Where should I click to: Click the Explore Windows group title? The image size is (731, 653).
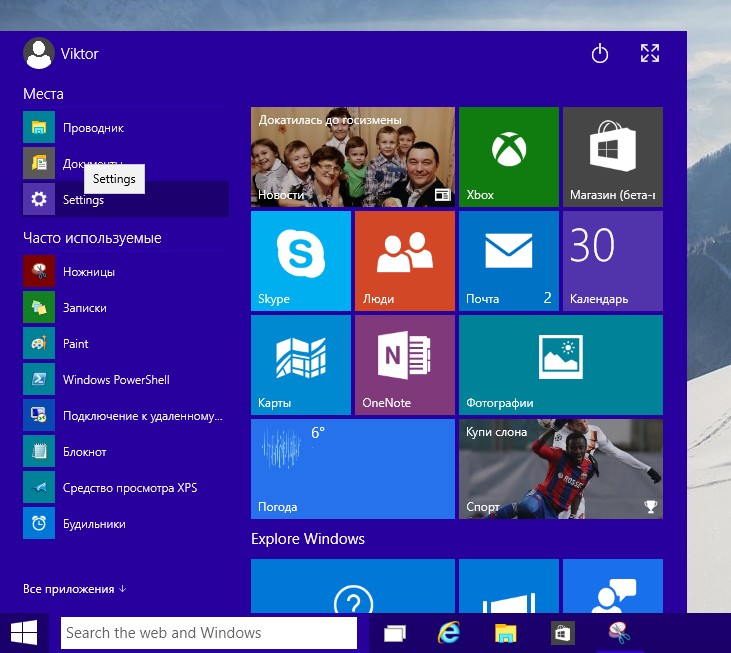tap(308, 539)
